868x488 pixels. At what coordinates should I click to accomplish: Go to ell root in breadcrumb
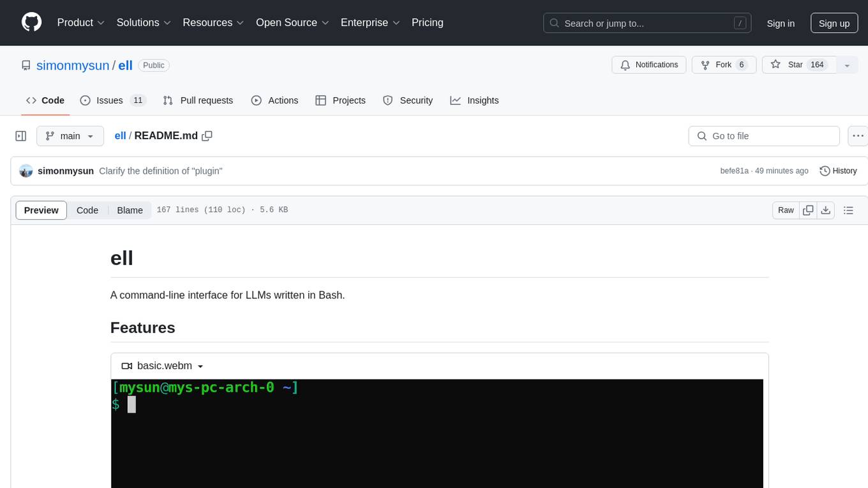coord(120,136)
